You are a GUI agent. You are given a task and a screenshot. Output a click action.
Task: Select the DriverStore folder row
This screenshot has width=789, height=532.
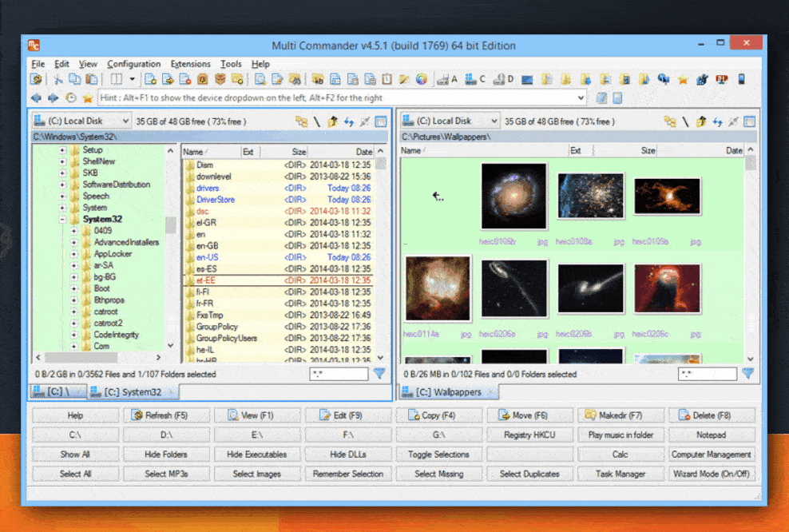(278, 200)
